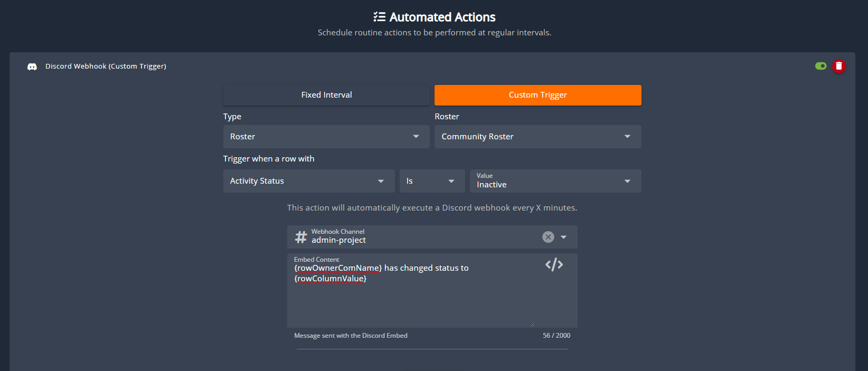Click the Automated Actions checklist icon

point(379,17)
